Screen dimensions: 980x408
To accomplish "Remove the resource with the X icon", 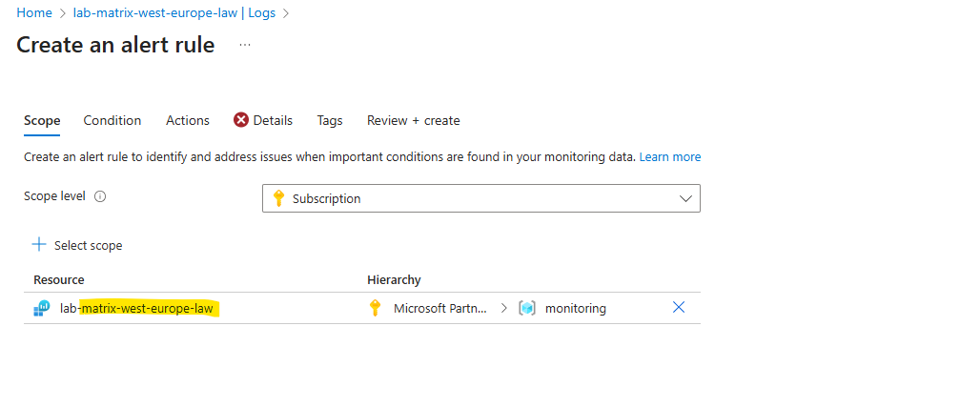I will pos(678,307).
